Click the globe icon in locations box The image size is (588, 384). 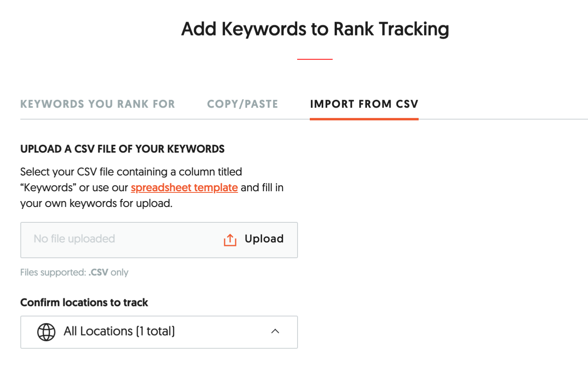pyautogui.click(x=46, y=332)
